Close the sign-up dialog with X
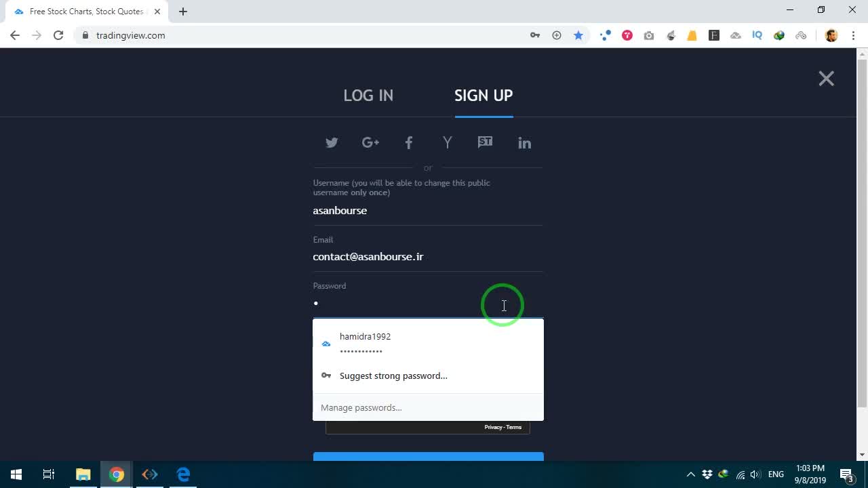 [826, 79]
